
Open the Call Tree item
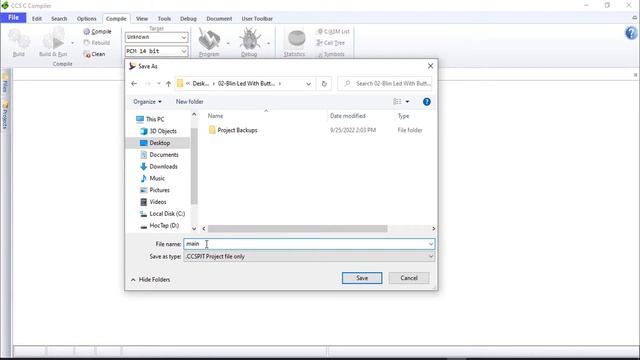(331, 42)
